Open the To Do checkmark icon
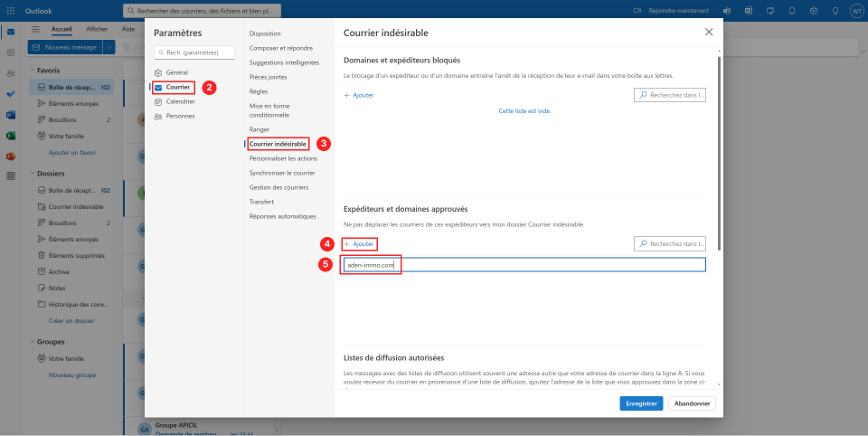The height and width of the screenshot is (436, 868). (11, 94)
